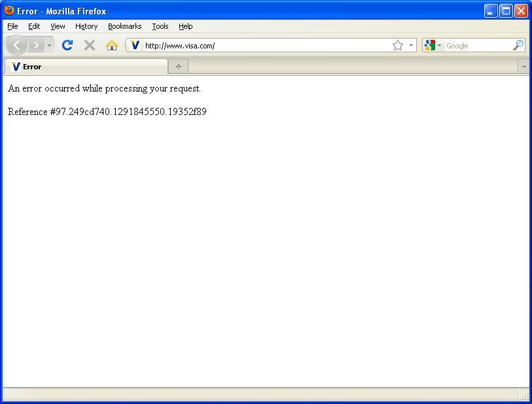Open the back/forward history dropdown
Screen dimensions: 532x404
click(49, 46)
